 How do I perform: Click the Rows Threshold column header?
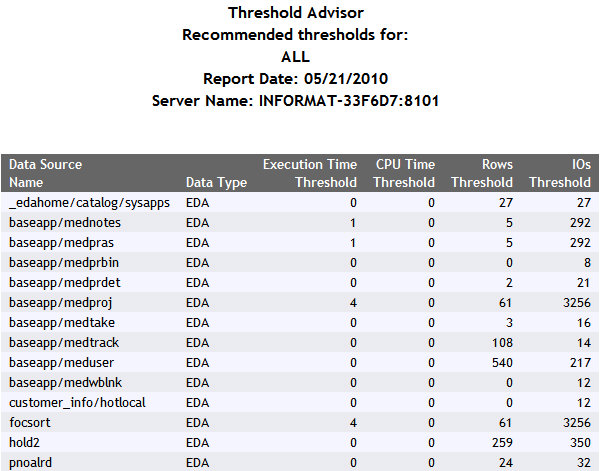(x=482, y=173)
